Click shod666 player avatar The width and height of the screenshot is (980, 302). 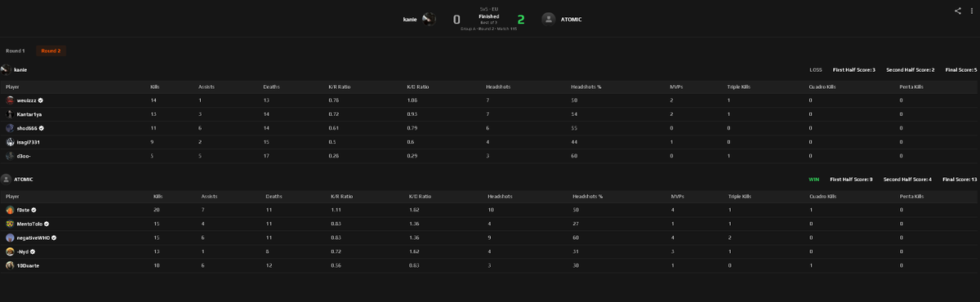[x=10, y=128]
